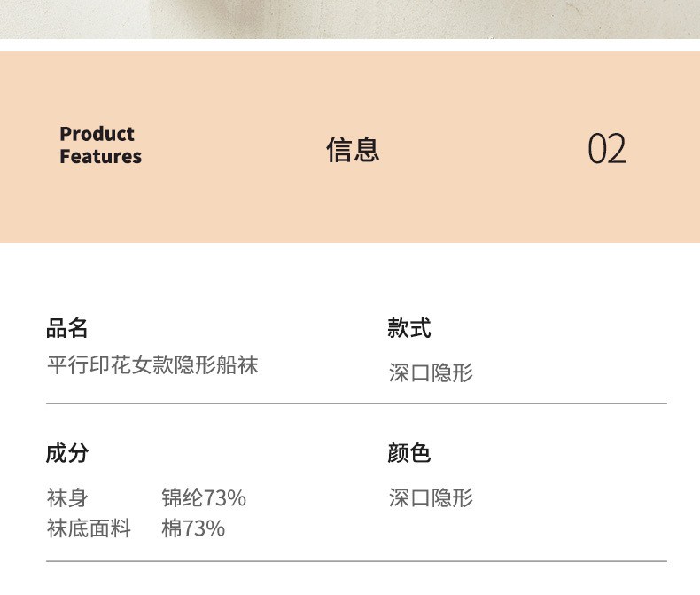Click the 袜底面料 row label
This screenshot has width=700, height=595.
(x=89, y=528)
